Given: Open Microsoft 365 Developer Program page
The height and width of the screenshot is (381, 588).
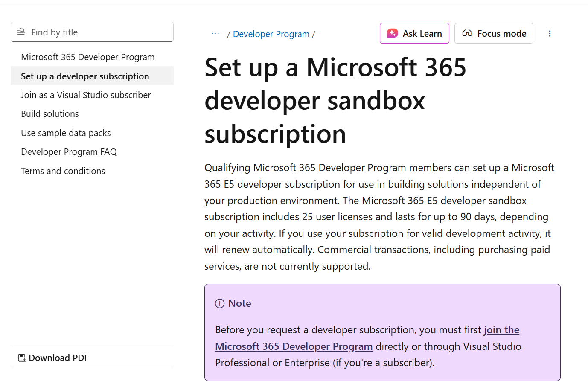Looking at the screenshot, I should point(87,57).
